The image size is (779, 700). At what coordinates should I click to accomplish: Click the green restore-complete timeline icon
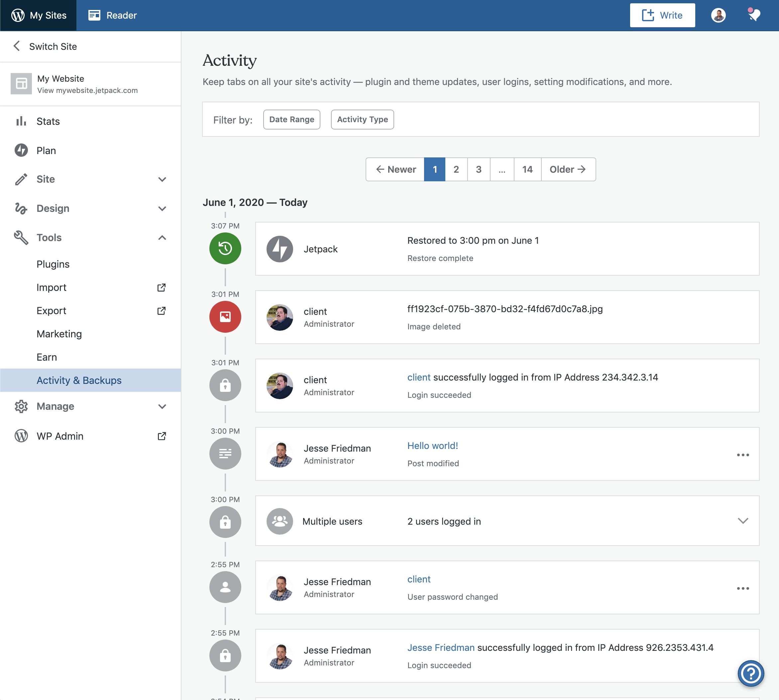pos(225,248)
